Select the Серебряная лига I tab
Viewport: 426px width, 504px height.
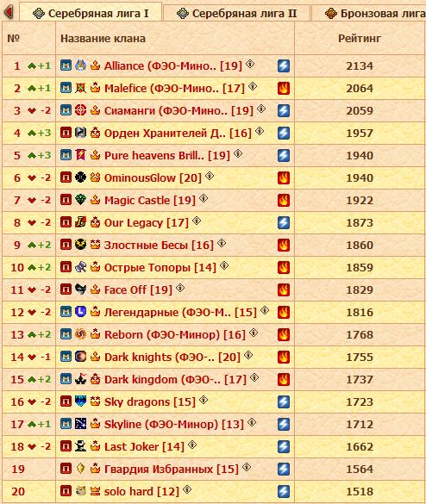click(91, 12)
